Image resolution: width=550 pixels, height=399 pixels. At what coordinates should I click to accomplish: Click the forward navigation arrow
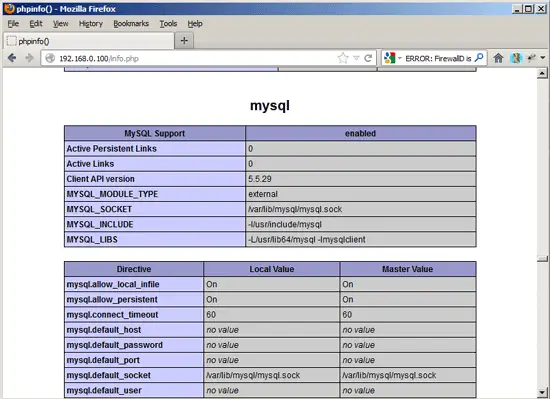tap(29, 58)
